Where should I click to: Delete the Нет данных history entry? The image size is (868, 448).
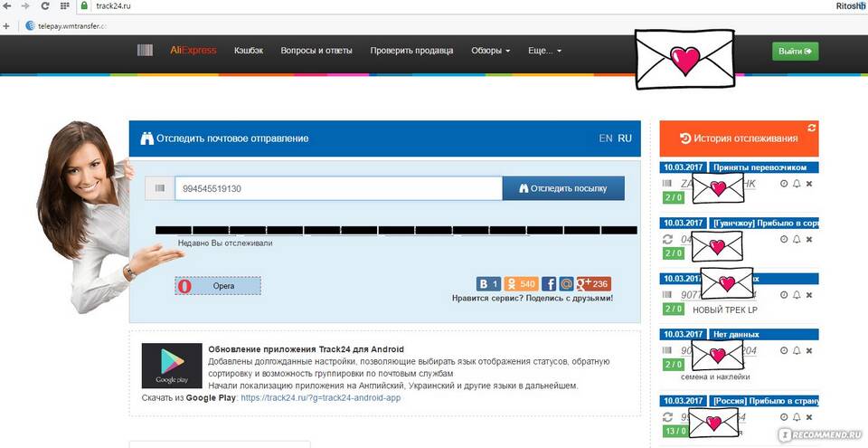click(809, 350)
